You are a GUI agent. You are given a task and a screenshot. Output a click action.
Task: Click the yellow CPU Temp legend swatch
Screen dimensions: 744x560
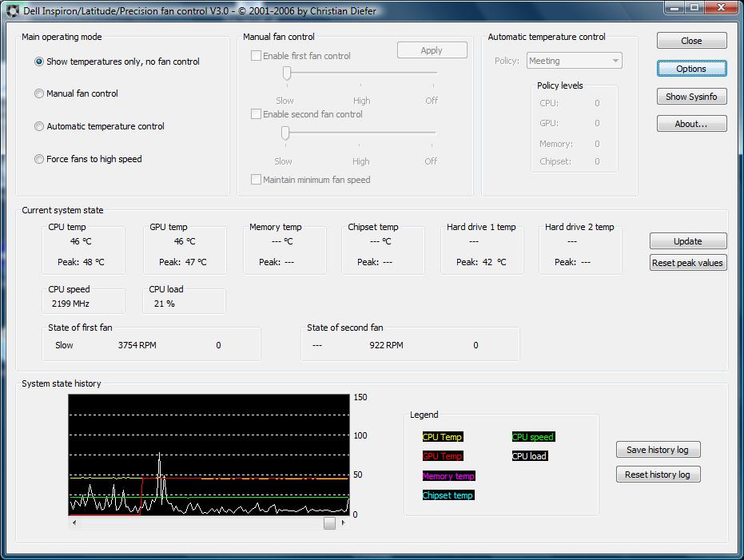click(x=442, y=437)
